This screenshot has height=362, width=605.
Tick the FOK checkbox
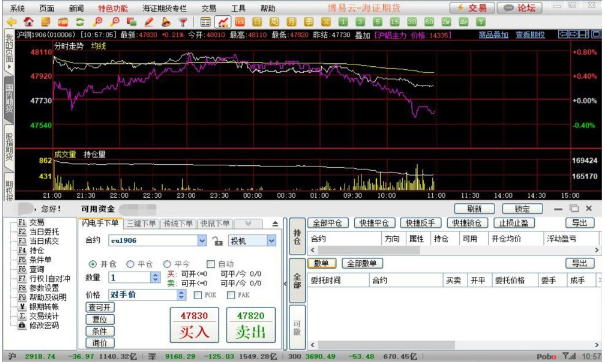[198, 295]
